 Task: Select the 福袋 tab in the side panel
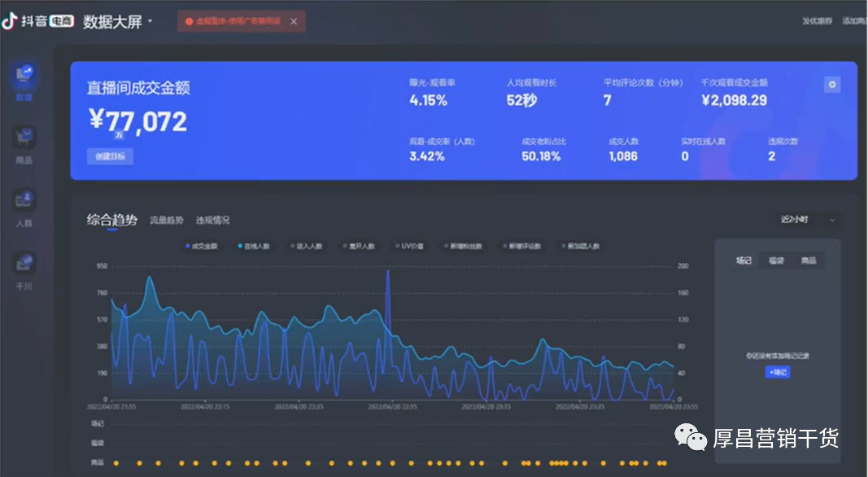[x=776, y=260]
